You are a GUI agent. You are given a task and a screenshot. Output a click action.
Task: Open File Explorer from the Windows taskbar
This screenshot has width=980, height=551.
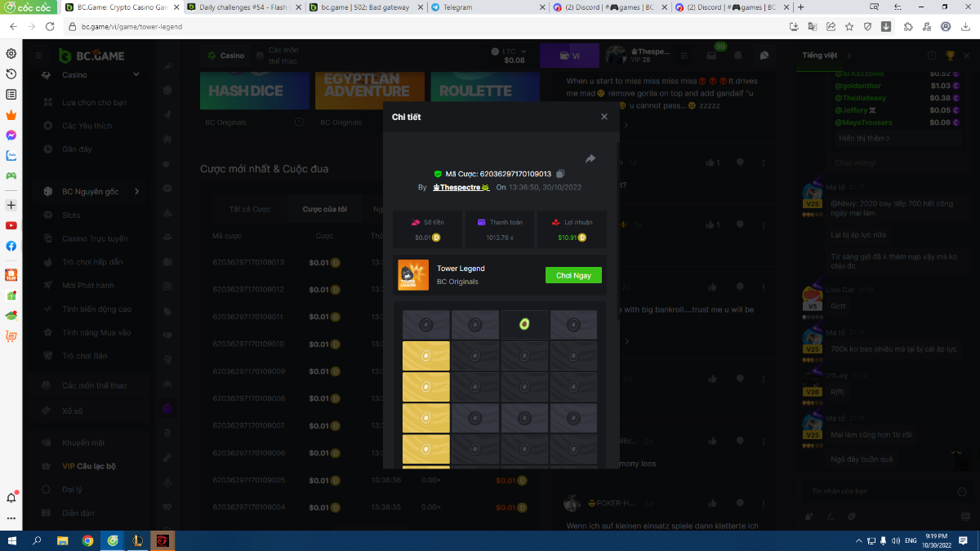(62, 540)
